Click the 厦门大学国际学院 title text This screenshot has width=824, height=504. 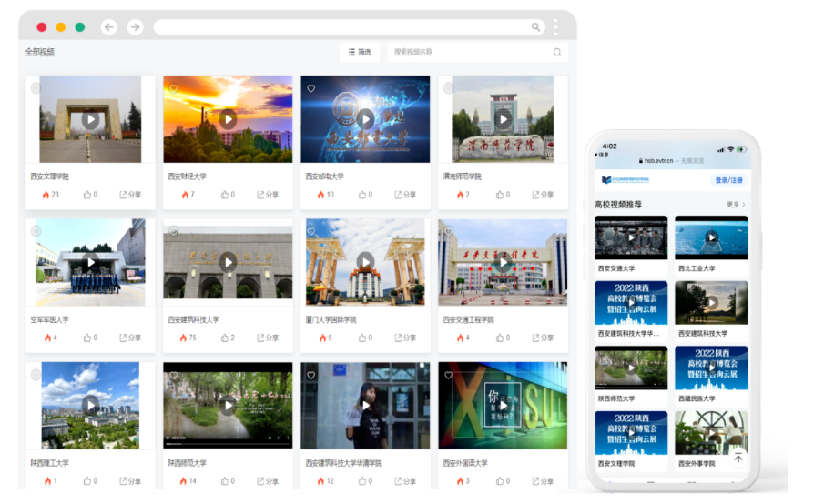pos(331,319)
